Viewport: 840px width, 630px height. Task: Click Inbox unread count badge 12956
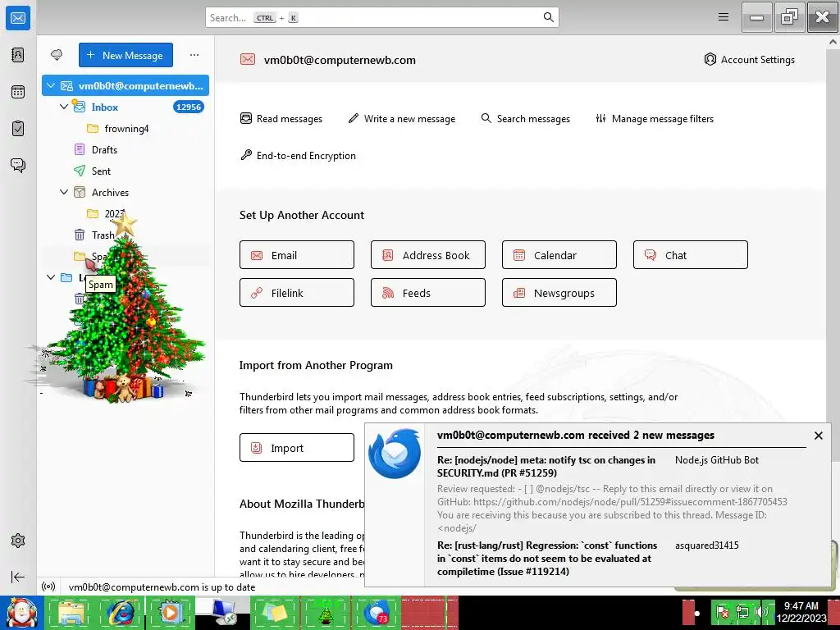point(189,107)
